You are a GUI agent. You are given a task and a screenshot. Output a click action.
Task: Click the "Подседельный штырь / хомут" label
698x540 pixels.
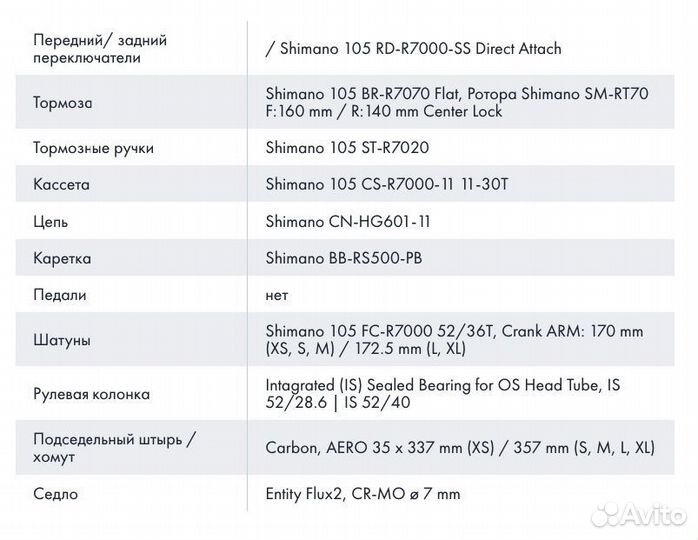114,448
